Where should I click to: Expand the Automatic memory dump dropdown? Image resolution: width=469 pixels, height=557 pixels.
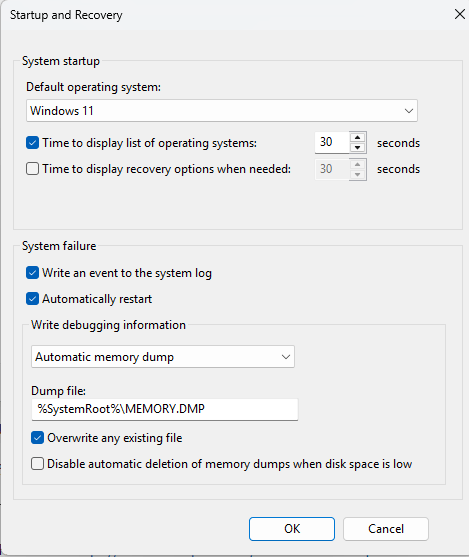[x=163, y=357]
